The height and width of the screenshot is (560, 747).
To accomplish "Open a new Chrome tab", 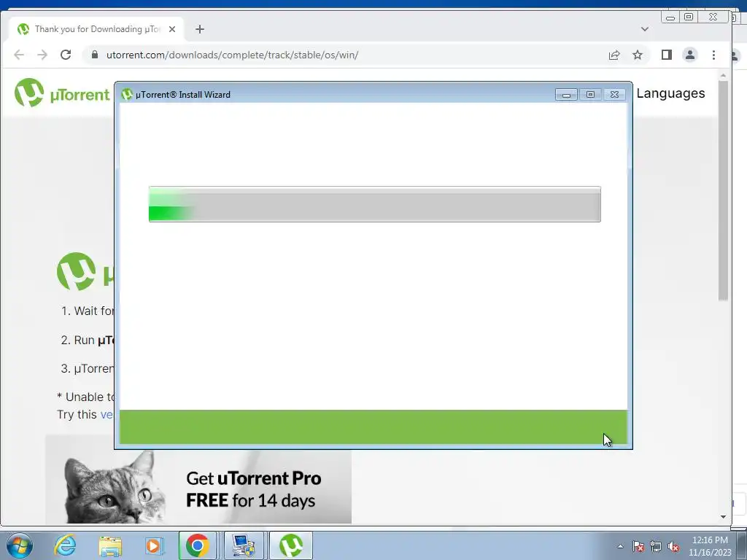I will pos(200,29).
